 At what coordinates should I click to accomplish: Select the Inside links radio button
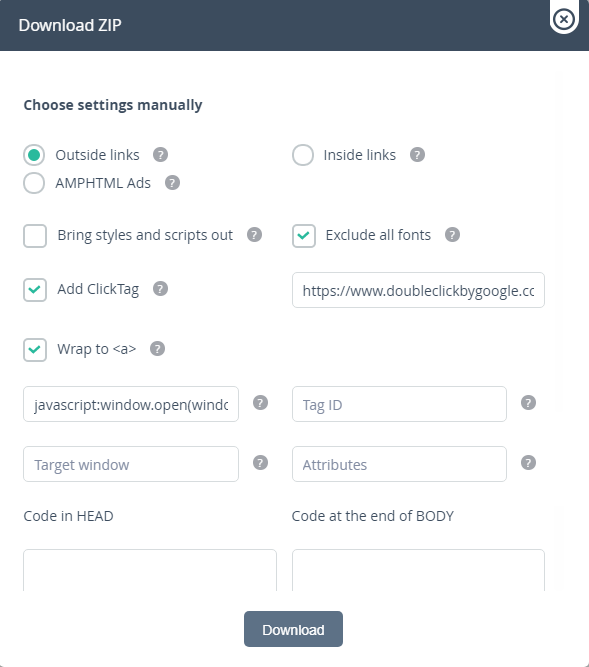303,155
